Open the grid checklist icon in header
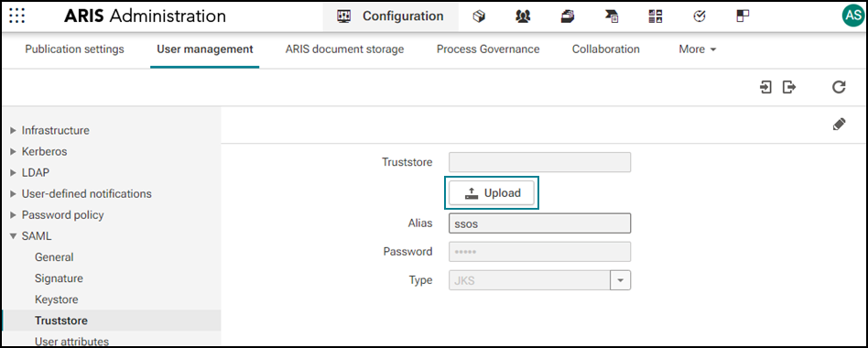Image resolution: width=868 pixels, height=348 pixels. (x=656, y=16)
